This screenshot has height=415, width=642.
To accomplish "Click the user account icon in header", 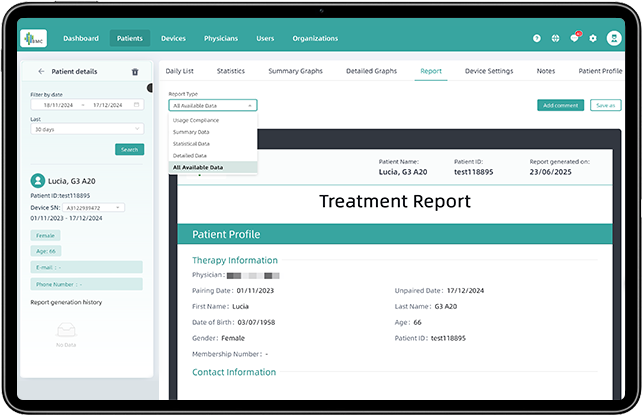I will point(611,38).
